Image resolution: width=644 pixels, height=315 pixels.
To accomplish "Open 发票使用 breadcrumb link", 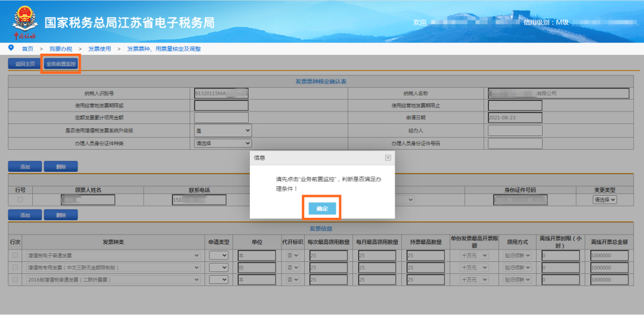I will point(100,49).
